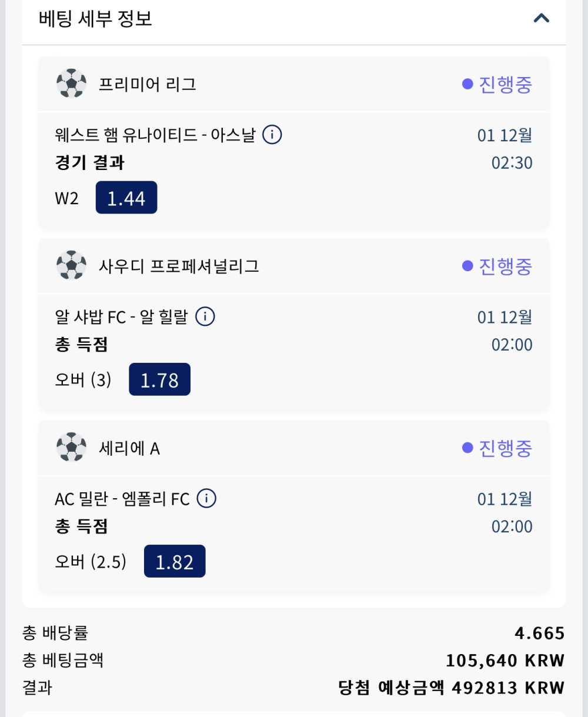Select the 프리미어 리그 league title
The width and height of the screenshot is (588, 717).
[x=147, y=85]
